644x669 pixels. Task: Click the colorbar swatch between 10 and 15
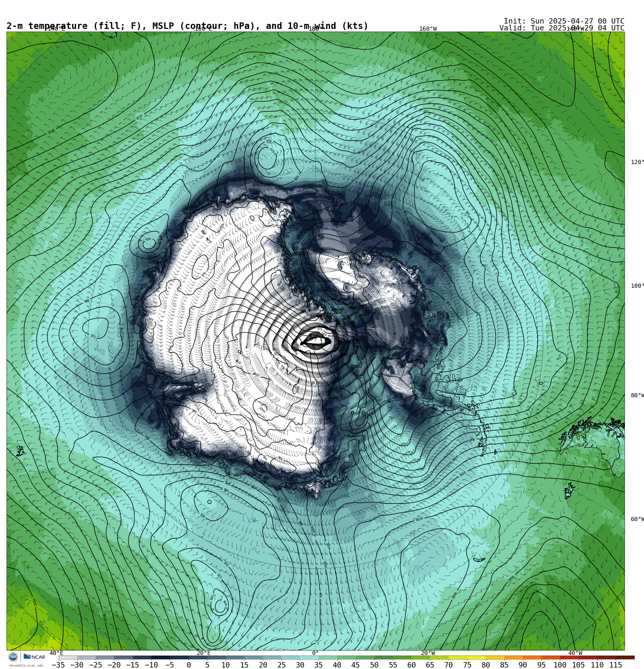coord(235,657)
